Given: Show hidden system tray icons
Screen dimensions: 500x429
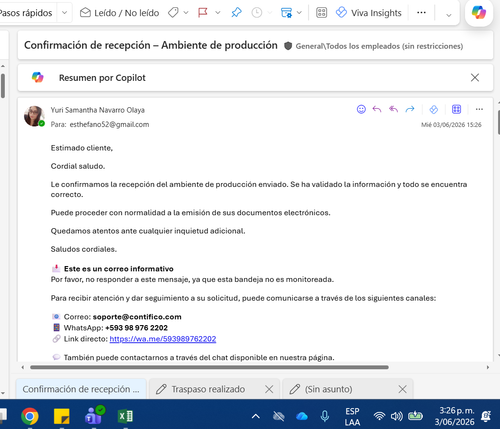Looking at the screenshot, I should (x=256, y=416).
